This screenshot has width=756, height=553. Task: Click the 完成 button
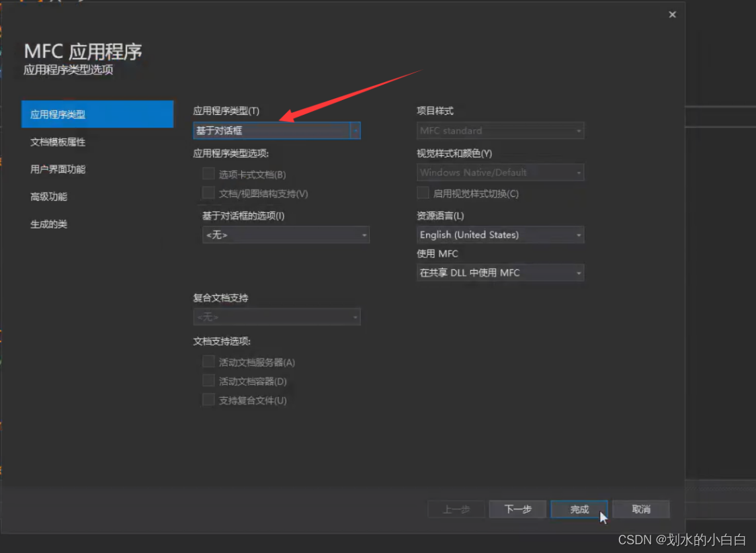pos(579,509)
